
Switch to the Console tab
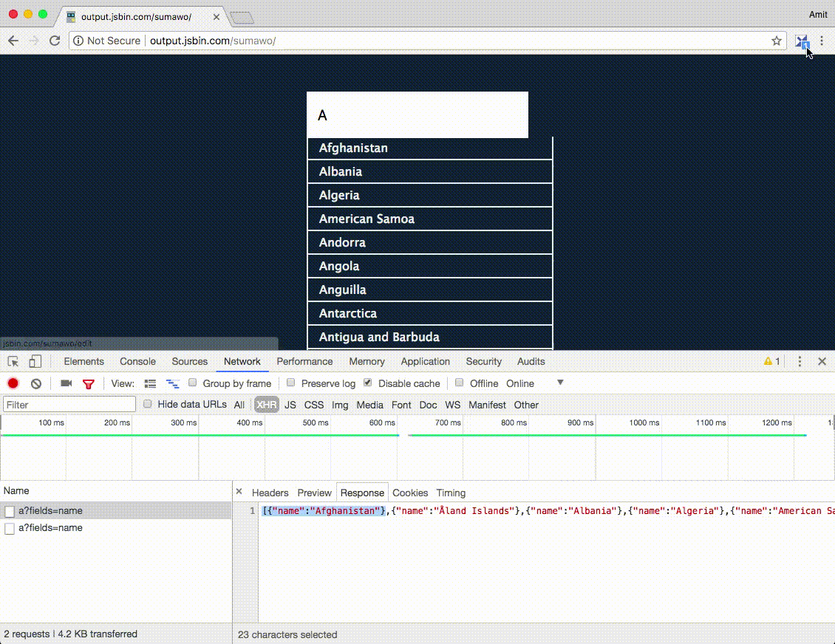(x=137, y=361)
